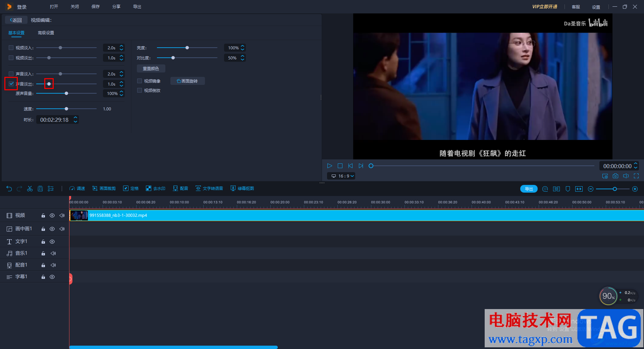Adjust the 时长 duration stepper arrows
The width and height of the screenshot is (644, 349).
[x=75, y=119]
